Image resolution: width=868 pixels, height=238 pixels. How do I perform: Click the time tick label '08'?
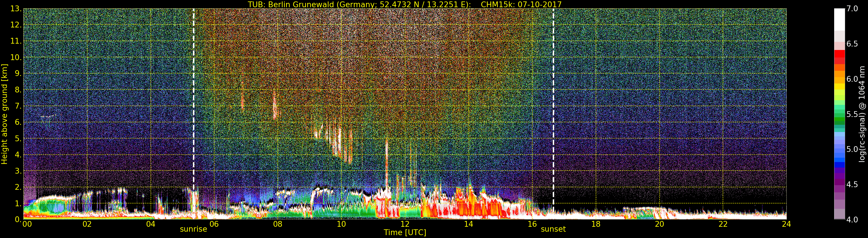click(278, 224)
